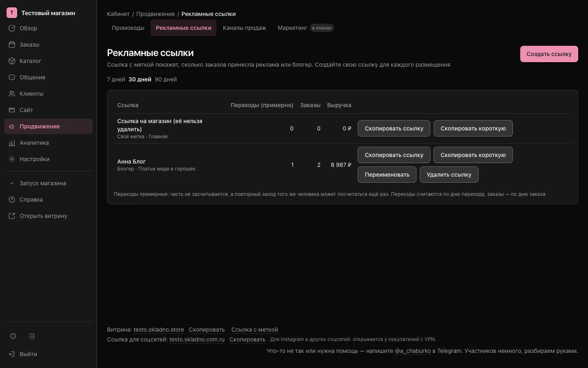The image size is (588, 368).
Task: Click the Клиенты people icon
Action: 12,94
